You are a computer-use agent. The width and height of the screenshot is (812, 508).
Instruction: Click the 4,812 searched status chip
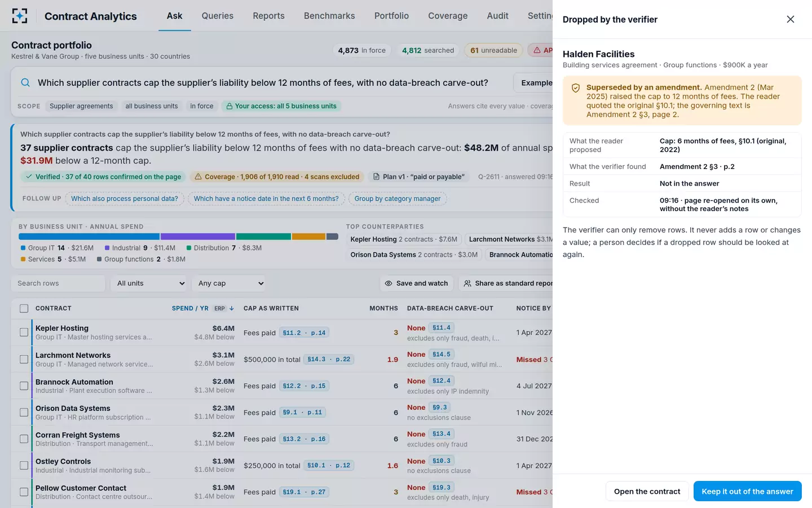coord(428,50)
